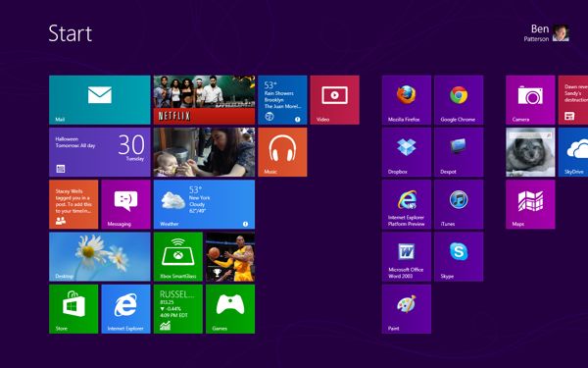
Task: Open the Desktop daisy tile
Action: point(100,256)
